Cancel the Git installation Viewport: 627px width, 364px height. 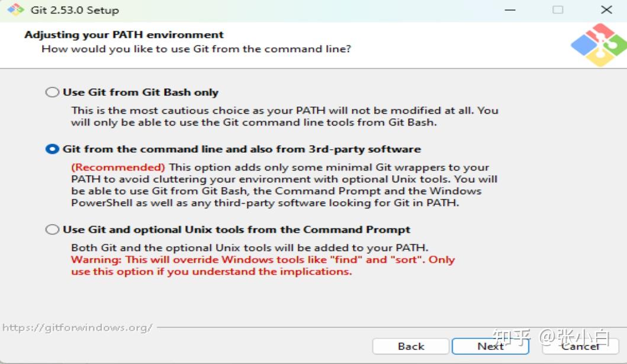pos(580,346)
